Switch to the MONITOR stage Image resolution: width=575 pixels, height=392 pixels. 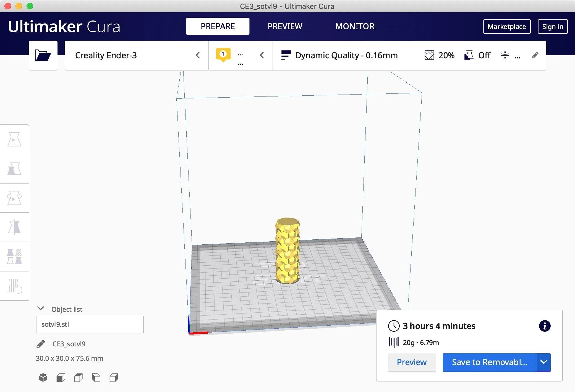click(355, 26)
